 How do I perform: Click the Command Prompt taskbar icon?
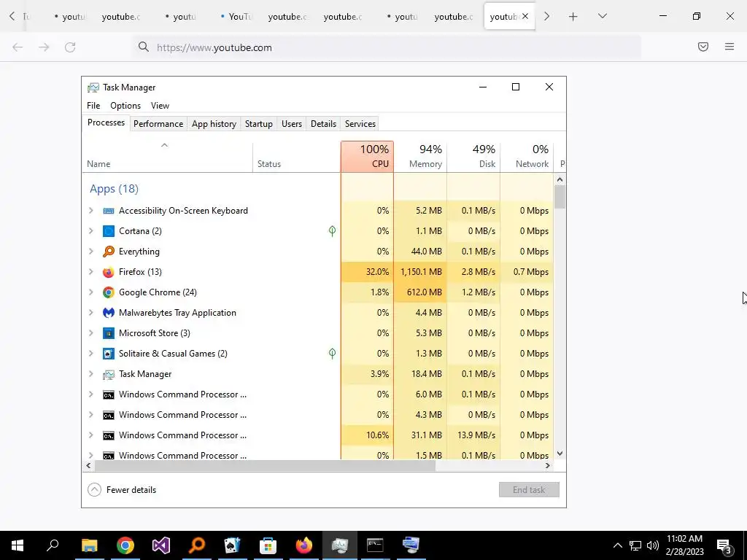(x=376, y=545)
